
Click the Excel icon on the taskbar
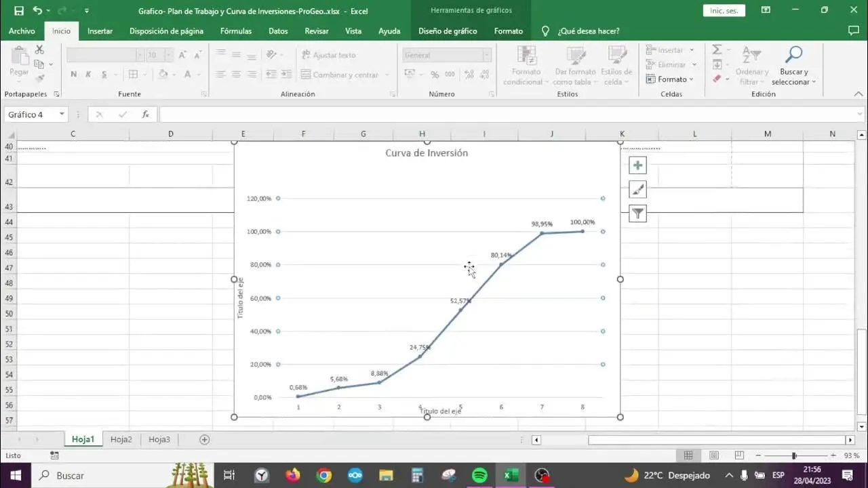pyautogui.click(x=510, y=475)
